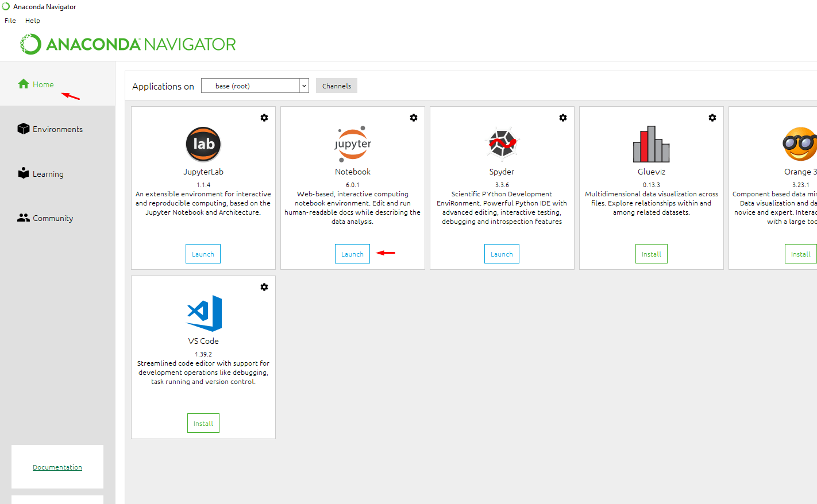Click the Jupyter Notebook logo
The height and width of the screenshot is (504, 817).
(x=353, y=144)
